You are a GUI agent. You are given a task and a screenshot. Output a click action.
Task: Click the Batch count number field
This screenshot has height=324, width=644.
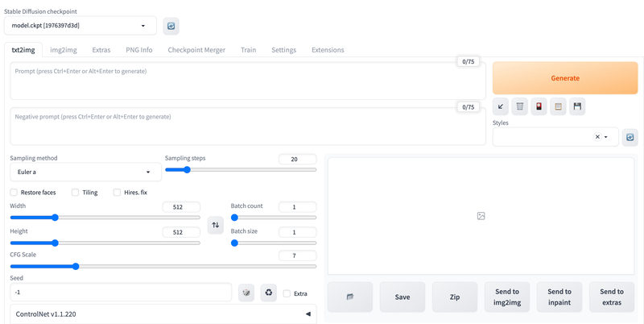[298, 207]
